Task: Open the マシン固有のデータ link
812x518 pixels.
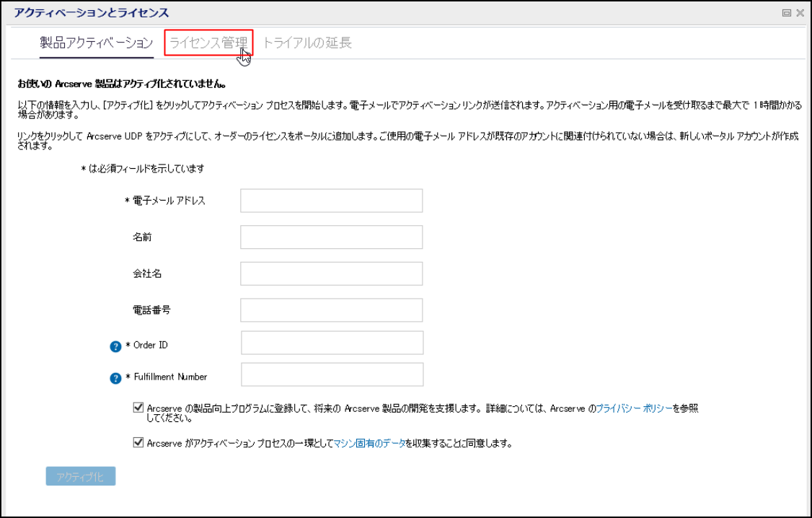Action: pos(369,444)
